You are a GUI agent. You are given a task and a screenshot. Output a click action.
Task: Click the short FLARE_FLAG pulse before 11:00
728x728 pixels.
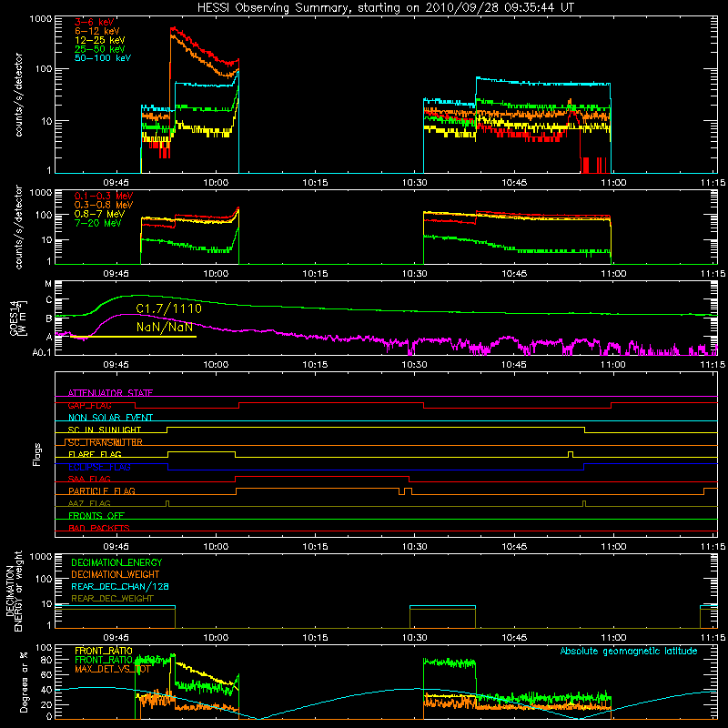pos(571,454)
